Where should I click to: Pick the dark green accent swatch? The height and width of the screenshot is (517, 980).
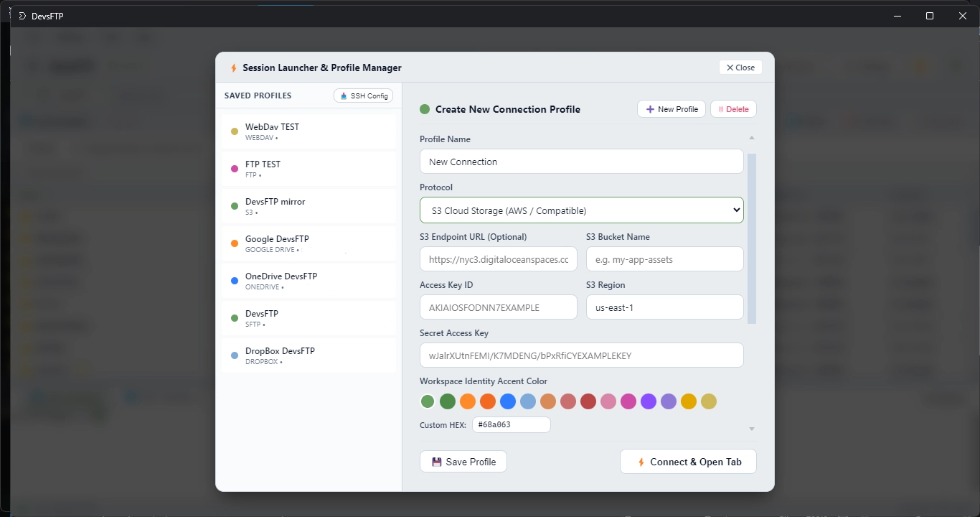point(448,401)
